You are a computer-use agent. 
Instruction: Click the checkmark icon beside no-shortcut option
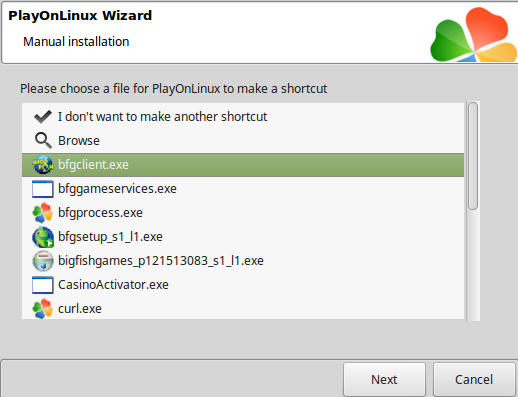point(43,117)
